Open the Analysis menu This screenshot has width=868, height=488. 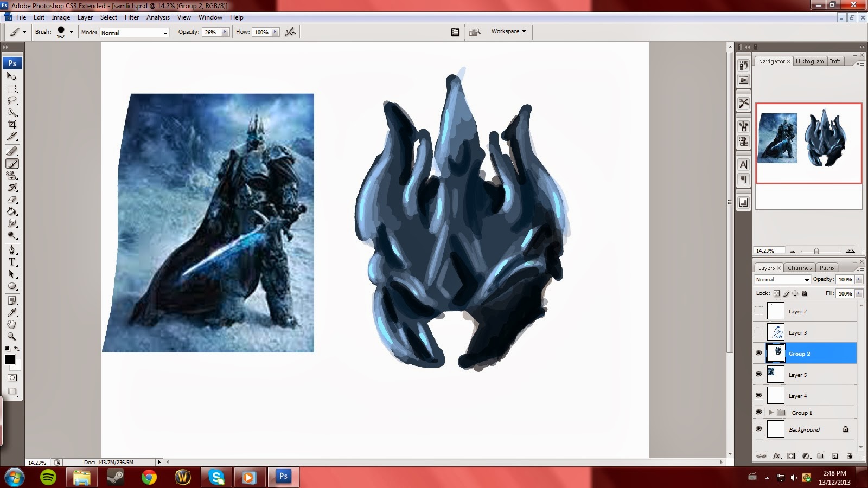click(158, 17)
